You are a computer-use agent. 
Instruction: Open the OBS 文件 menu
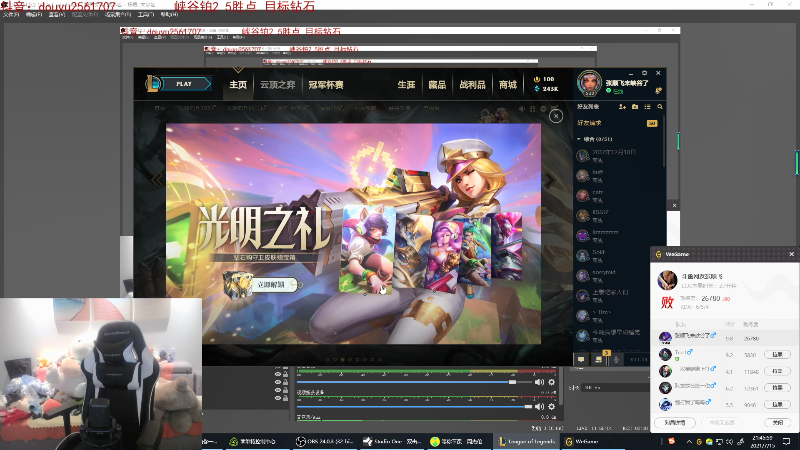11,15
